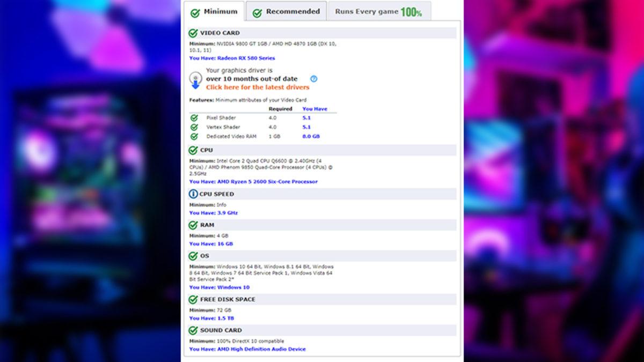Click the Vertex Shader row checkmark
This screenshot has height=362, width=644.
[194, 127]
